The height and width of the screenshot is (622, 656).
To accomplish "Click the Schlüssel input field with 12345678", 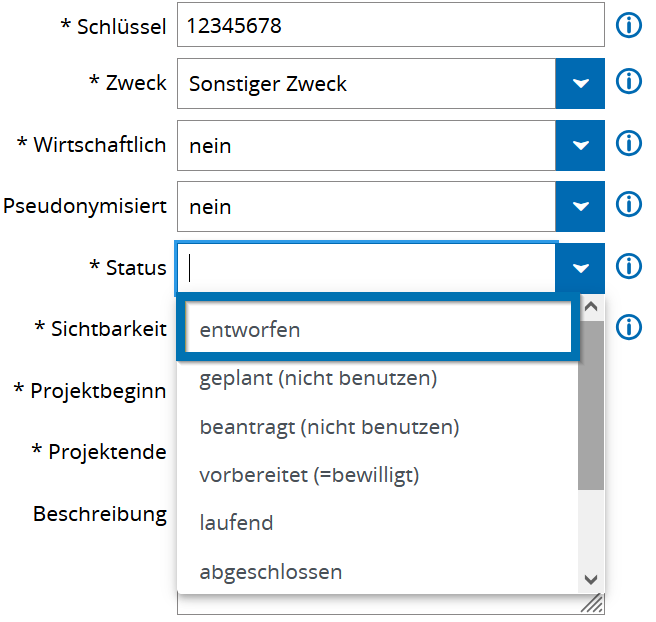I will tap(391, 25).
